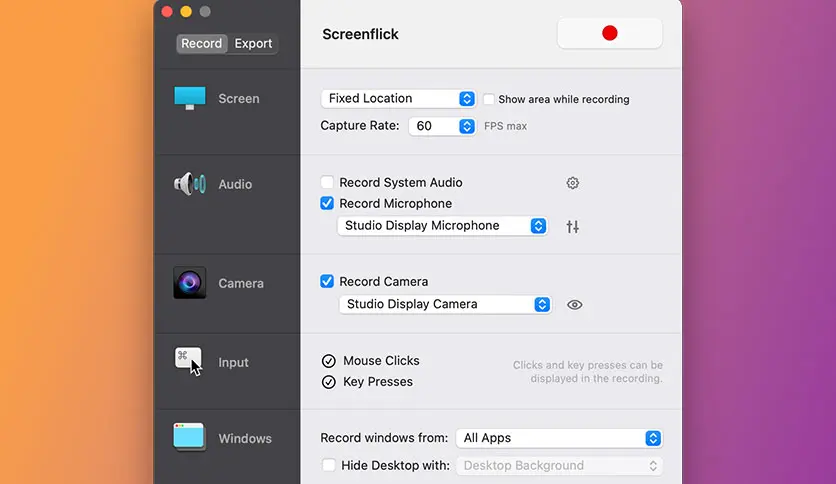Image resolution: width=836 pixels, height=484 pixels.
Task: Select the Input keyboard-cursor icon in sidebar
Action: (189, 361)
